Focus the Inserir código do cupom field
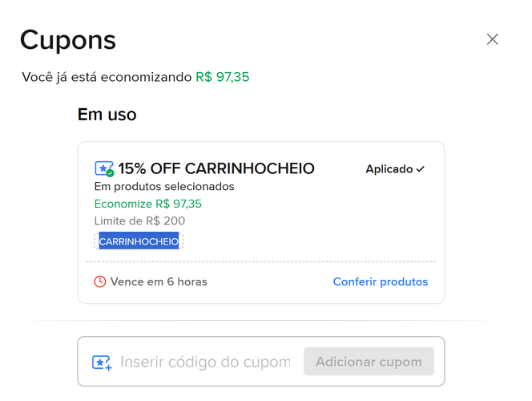Viewport: 532px width, 401px height. tap(205, 363)
